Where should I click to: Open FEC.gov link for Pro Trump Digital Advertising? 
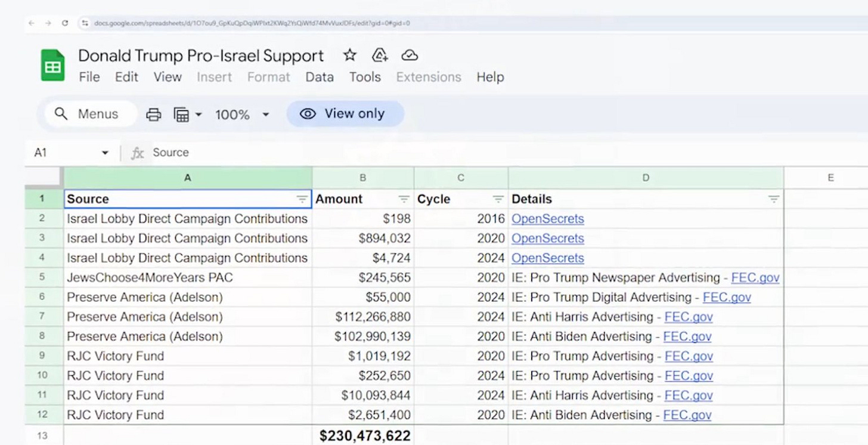pos(727,298)
